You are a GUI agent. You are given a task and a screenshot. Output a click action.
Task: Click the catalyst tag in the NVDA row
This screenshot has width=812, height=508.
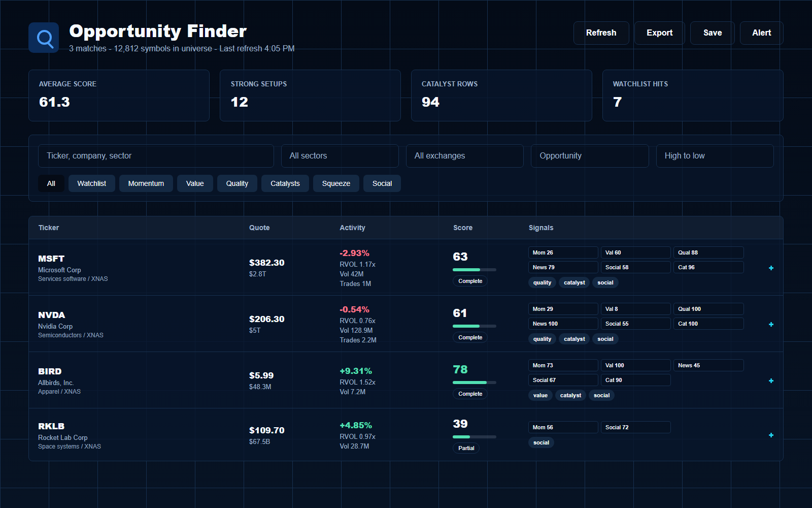574,339
